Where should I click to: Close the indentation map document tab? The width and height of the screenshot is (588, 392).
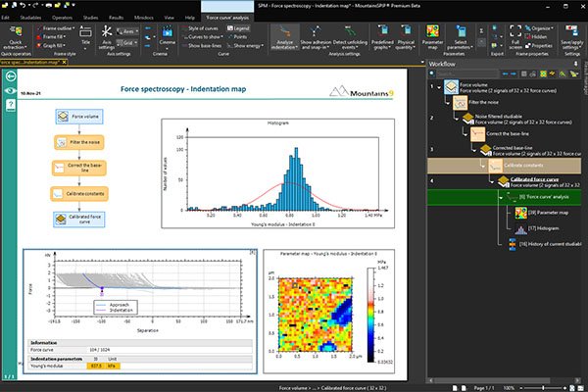[x=64, y=62]
